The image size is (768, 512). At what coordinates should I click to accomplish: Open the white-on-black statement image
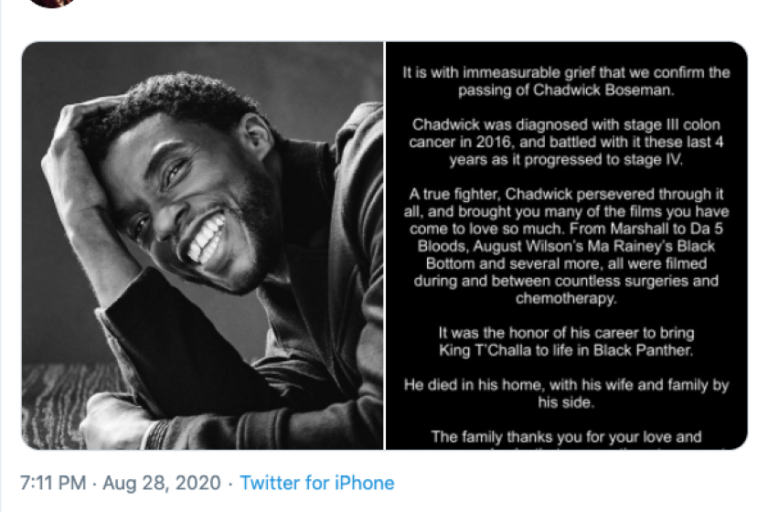[566, 245]
